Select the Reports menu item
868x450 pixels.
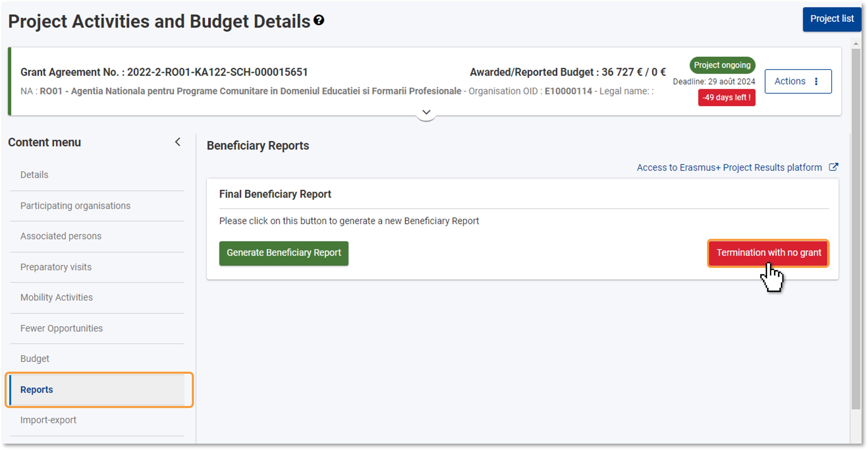[37, 390]
